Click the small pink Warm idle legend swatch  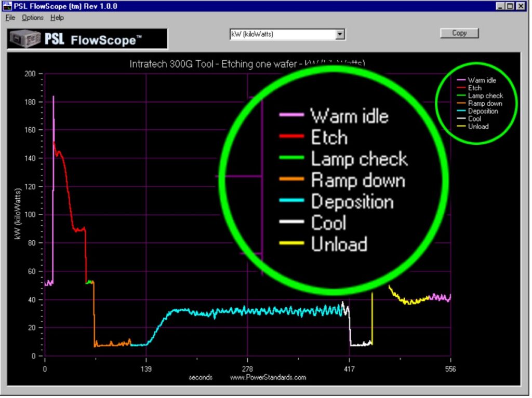[x=462, y=80]
